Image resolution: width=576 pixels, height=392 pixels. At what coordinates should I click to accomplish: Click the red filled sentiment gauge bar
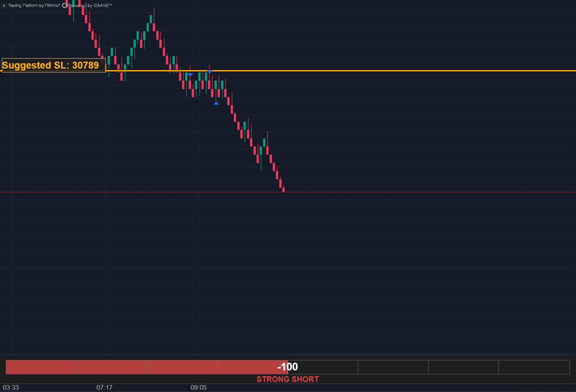pyautogui.click(x=147, y=367)
